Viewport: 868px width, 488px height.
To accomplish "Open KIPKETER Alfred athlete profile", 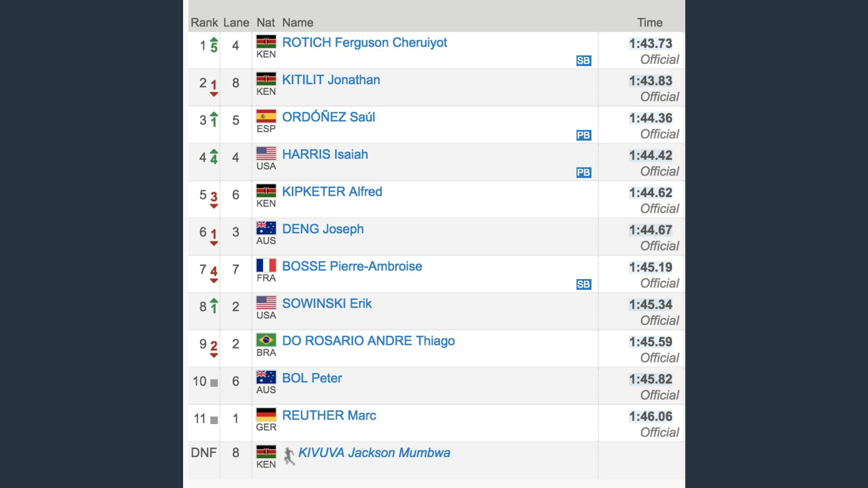I will 332,192.
